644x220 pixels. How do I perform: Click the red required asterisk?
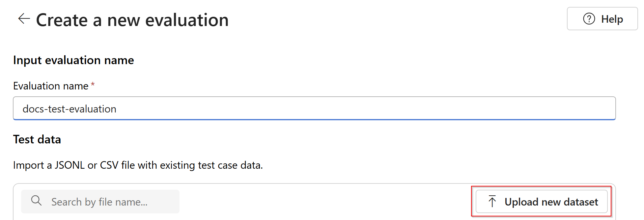click(93, 84)
